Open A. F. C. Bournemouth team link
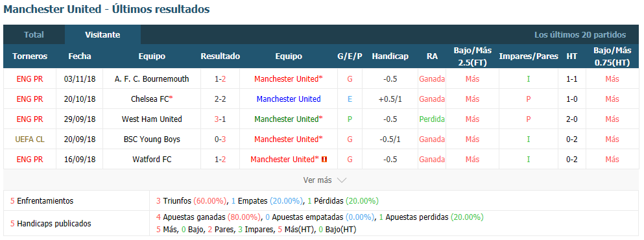This screenshot has height=240, width=644. coord(152,79)
